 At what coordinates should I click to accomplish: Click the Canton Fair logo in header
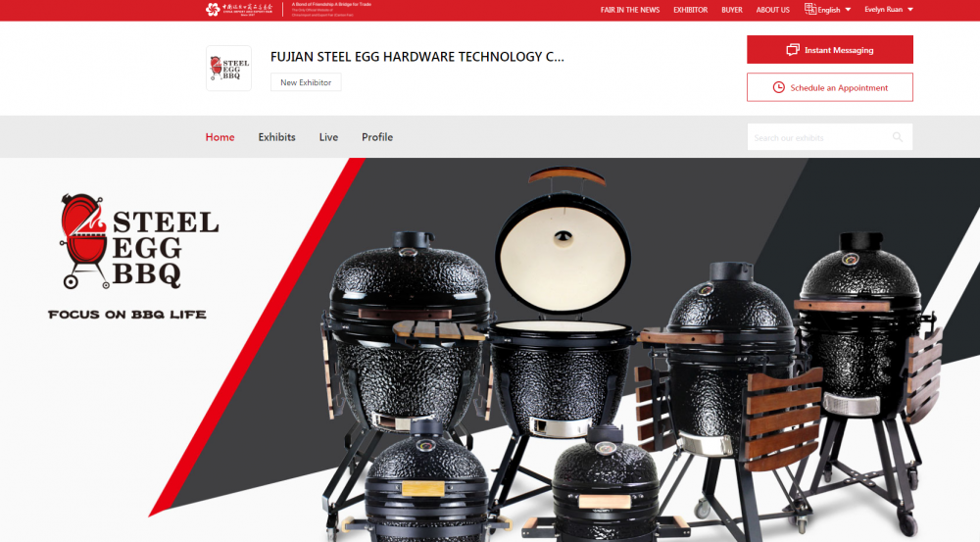[x=239, y=10]
